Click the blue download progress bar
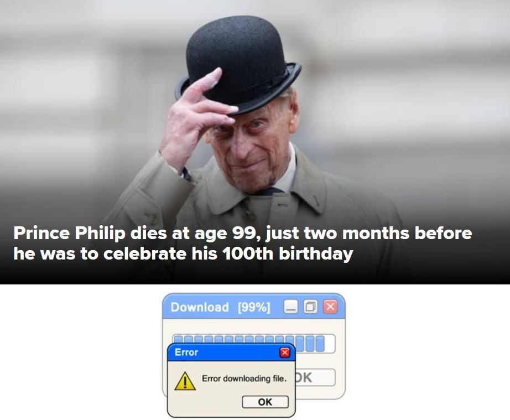Viewport: 510px width, 420px height. tap(254, 344)
